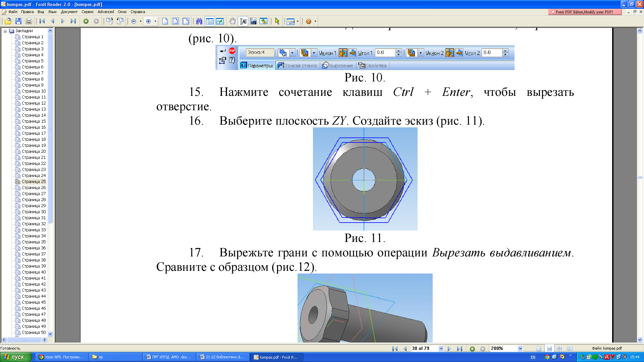Click EN language indicator in taskbar
This screenshot has height=362, width=644.
[x=533, y=357]
